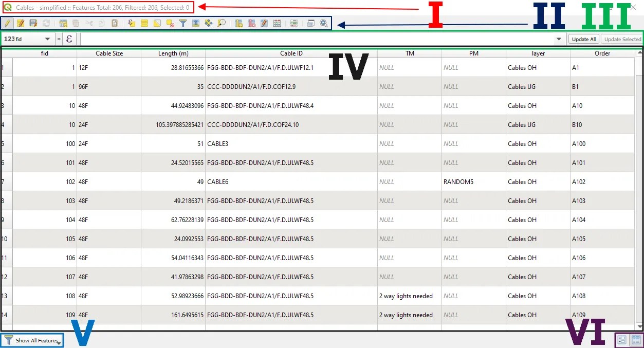Sort by the Length column header
The width and height of the screenshot is (644, 348).
coord(173,53)
